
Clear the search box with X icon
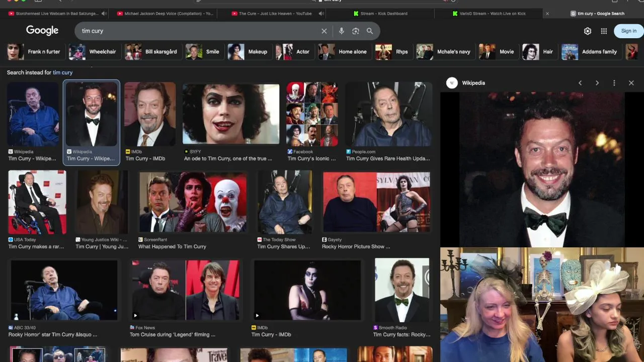pos(324,31)
